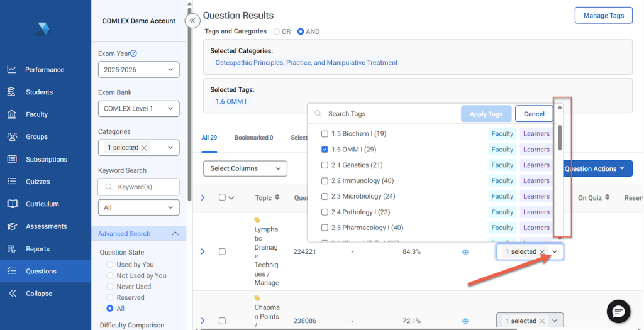Click the Curriculum book icon in sidebar

pyautogui.click(x=11, y=204)
